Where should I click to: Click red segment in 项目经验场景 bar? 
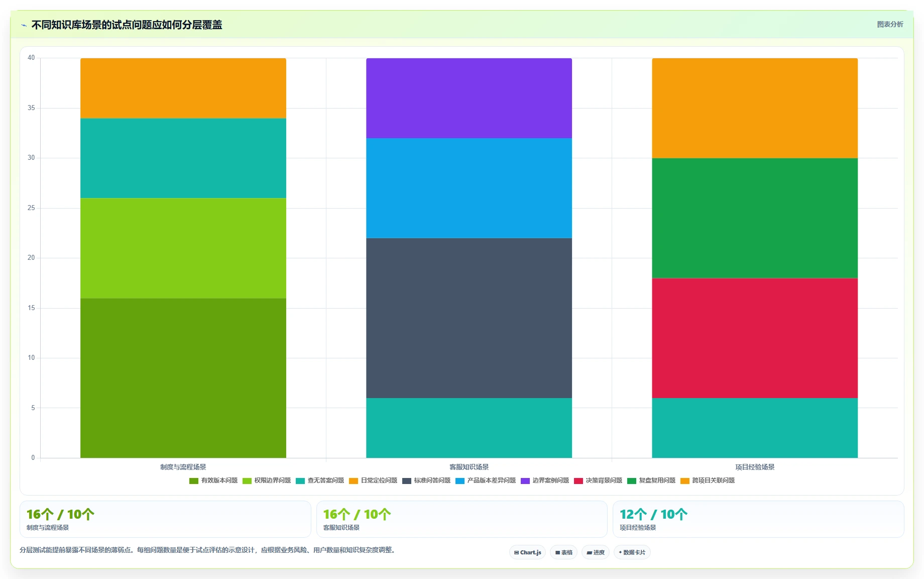(x=755, y=338)
